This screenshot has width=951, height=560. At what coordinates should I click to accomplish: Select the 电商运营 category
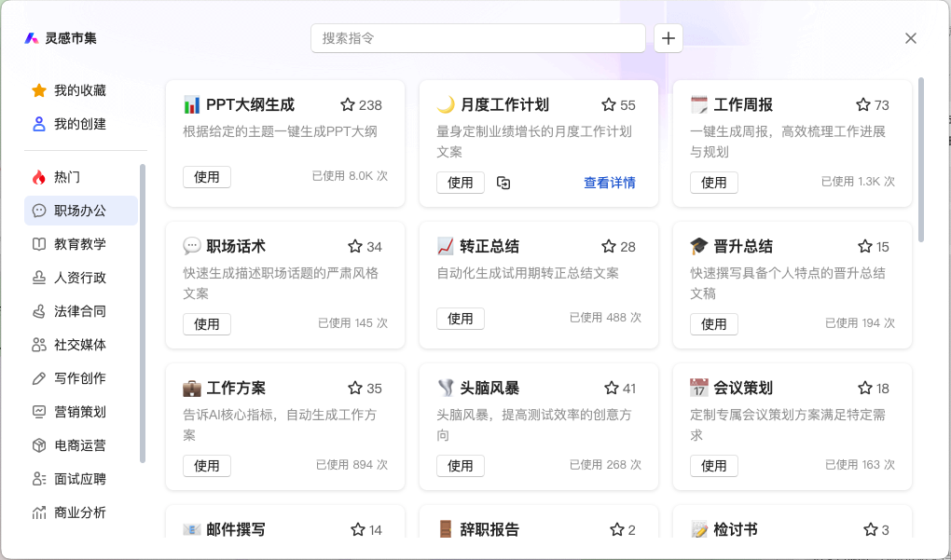click(x=81, y=445)
